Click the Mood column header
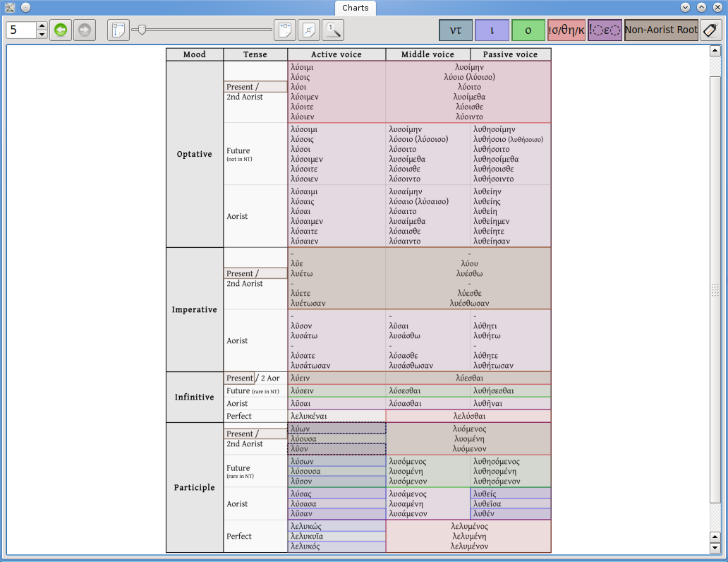Image resolution: width=728 pixels, height=562 pixels. point(195,54)
